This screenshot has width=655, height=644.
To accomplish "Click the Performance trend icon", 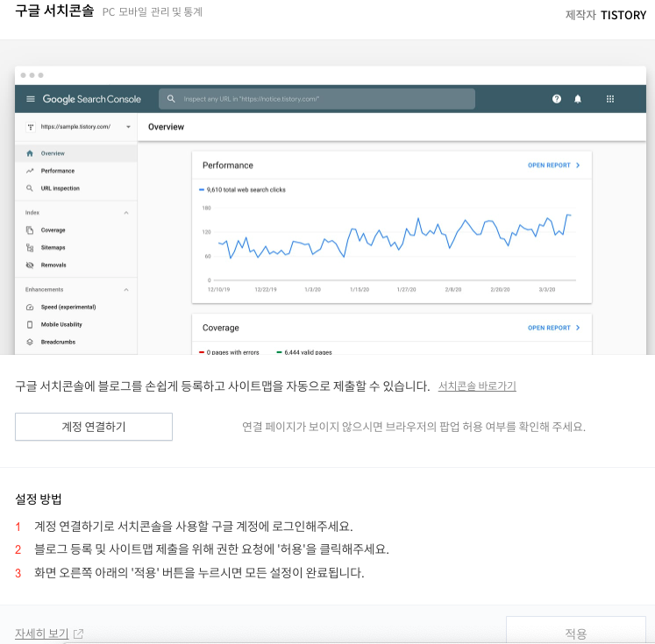I will (x=30, y=171).
